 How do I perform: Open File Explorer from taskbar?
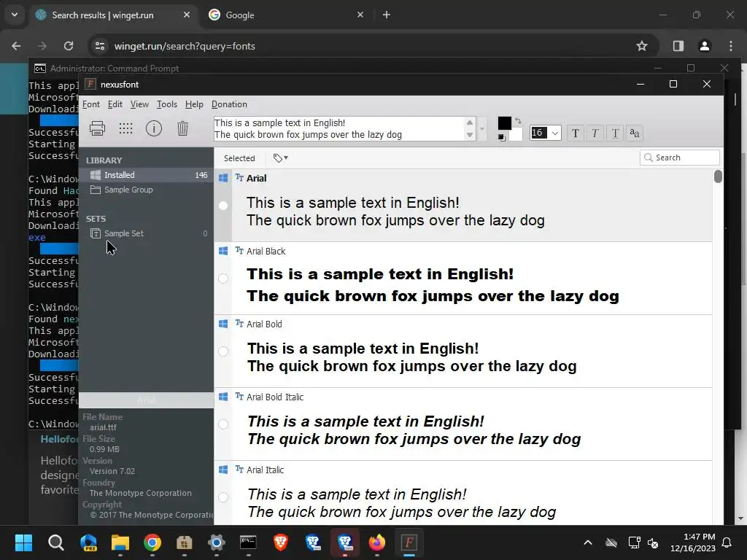click(120, 542)
